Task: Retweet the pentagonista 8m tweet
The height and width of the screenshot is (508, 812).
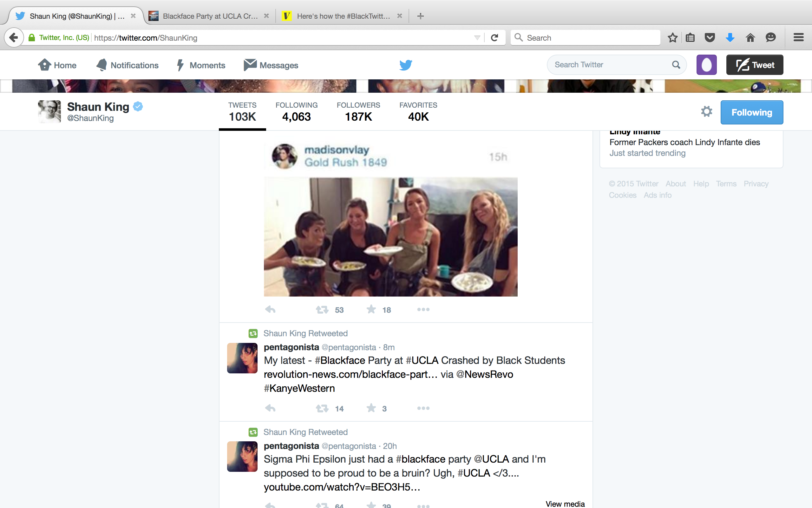Action: click(x=322, y=408)
